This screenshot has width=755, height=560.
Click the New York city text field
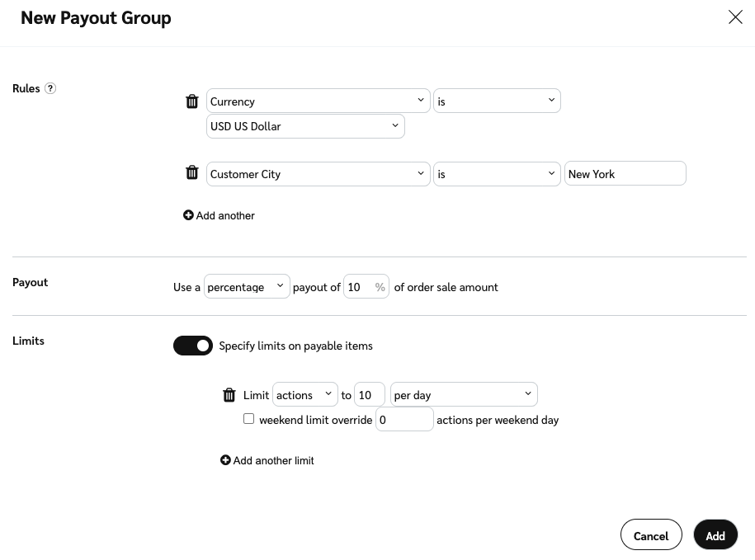click(x=625, y=174)
